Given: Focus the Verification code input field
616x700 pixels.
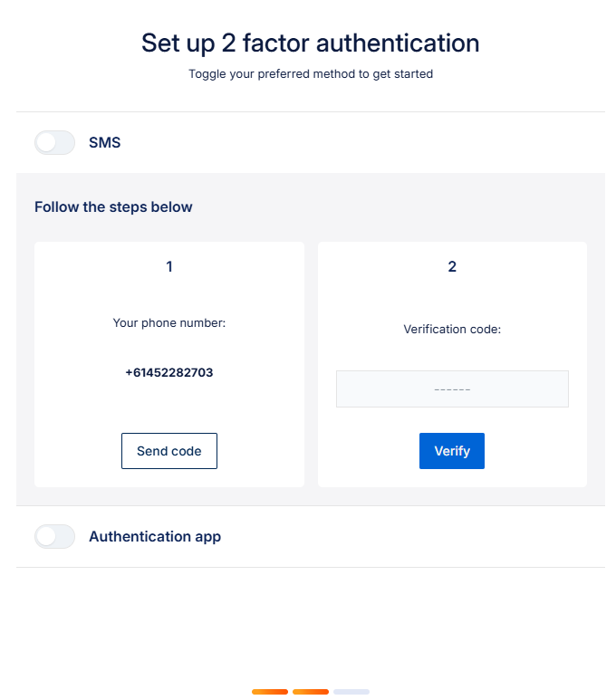Looking at the screenshot, I should coord(452,389).
